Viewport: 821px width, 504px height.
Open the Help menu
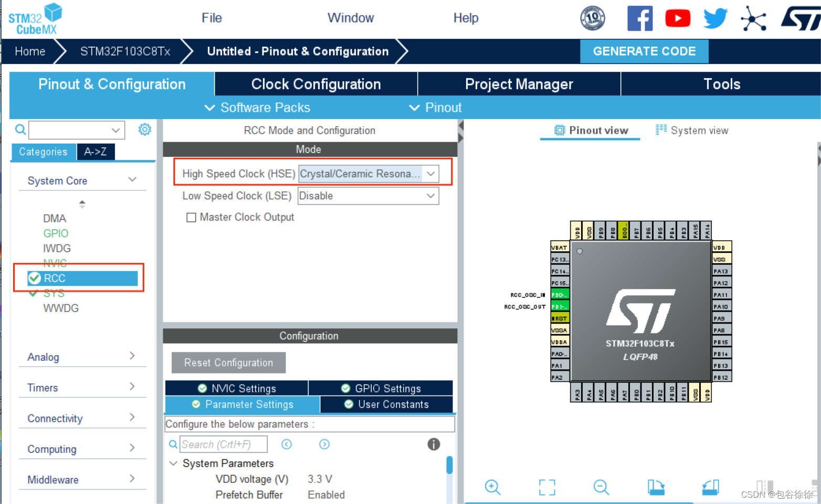(x=466, y=18)
